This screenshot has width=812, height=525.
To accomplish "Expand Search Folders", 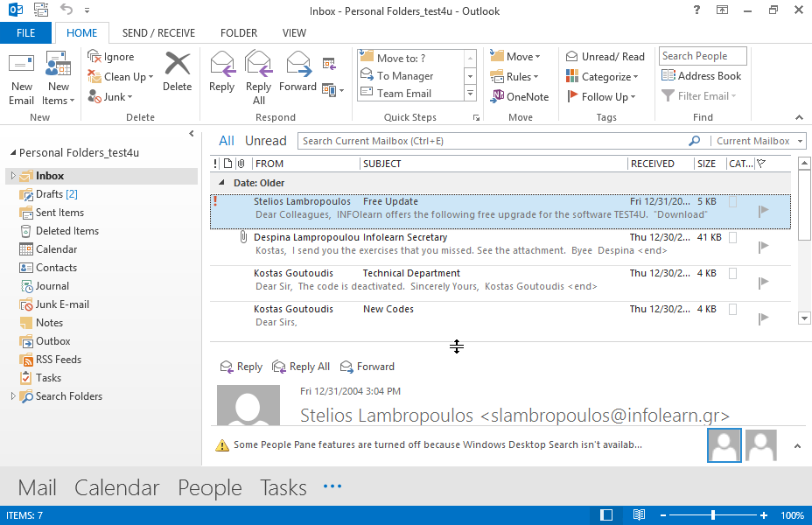I will (13, 396).
